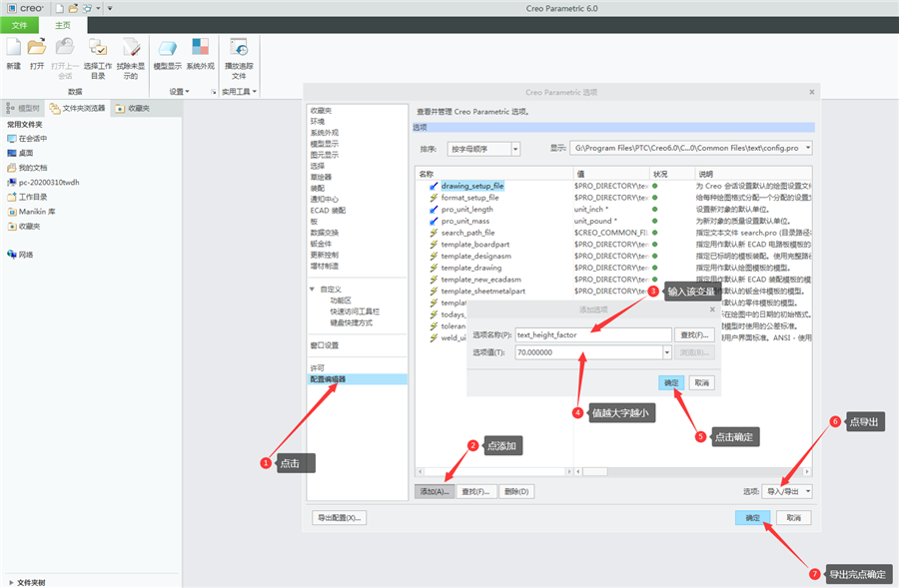The height and width of the screenshot is (588, 899).
Task: Click the 新建 (New) icon in ribbon
Action: [x=13, y=47]
